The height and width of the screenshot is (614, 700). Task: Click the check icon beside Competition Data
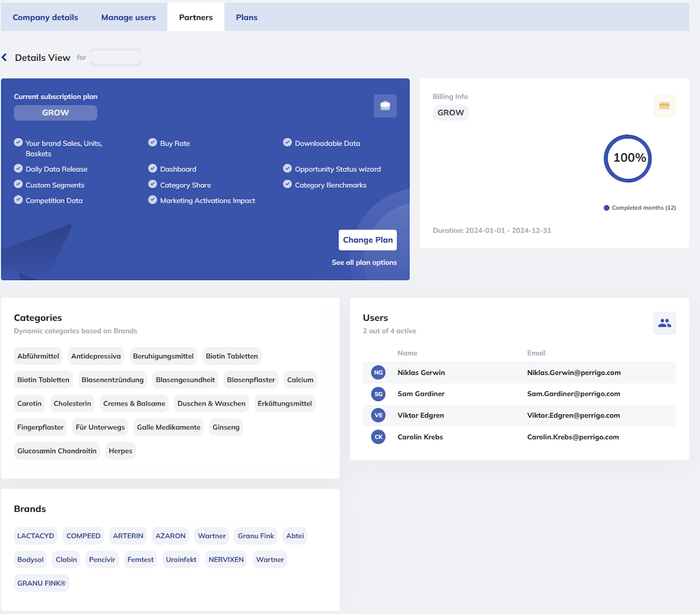click(18, 200)
